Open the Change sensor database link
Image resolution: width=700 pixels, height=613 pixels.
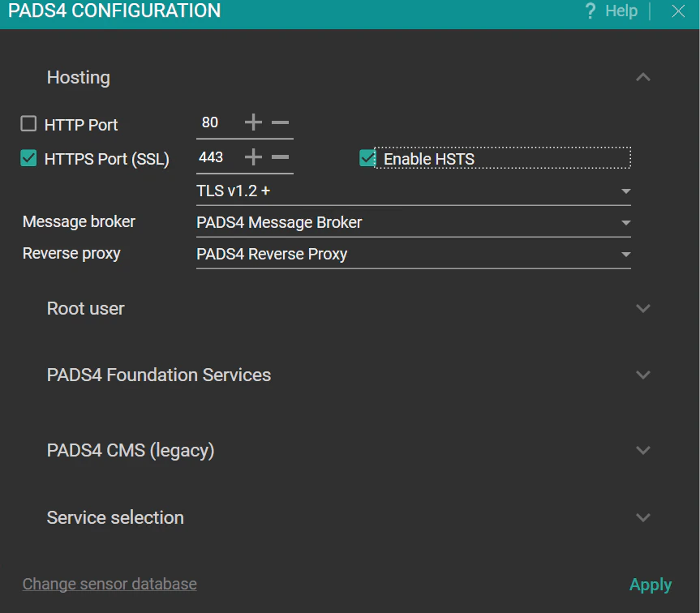[x=109, y=584]
